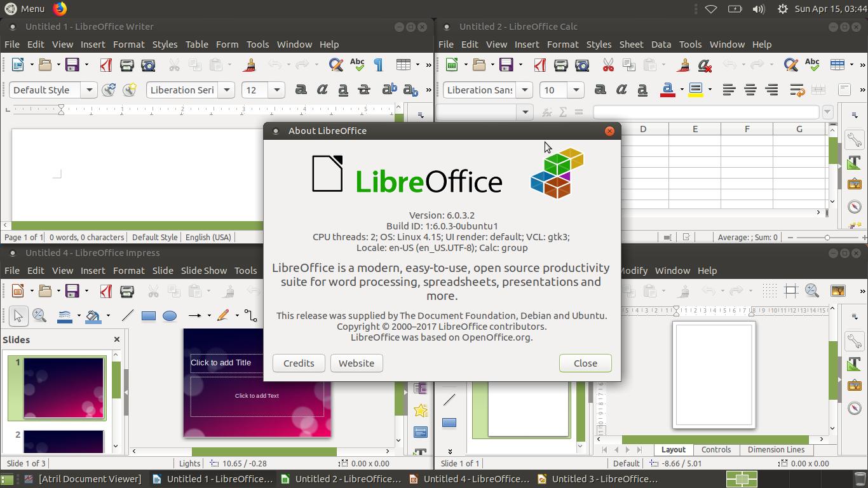Select the Ellipse tool in Impress toolbar

[x=169, y=316]
